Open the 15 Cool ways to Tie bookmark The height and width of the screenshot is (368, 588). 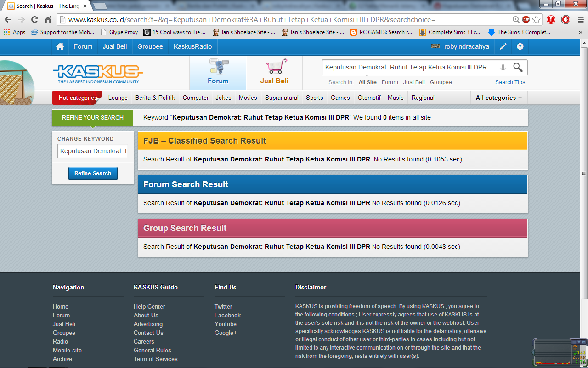(175, 32)
